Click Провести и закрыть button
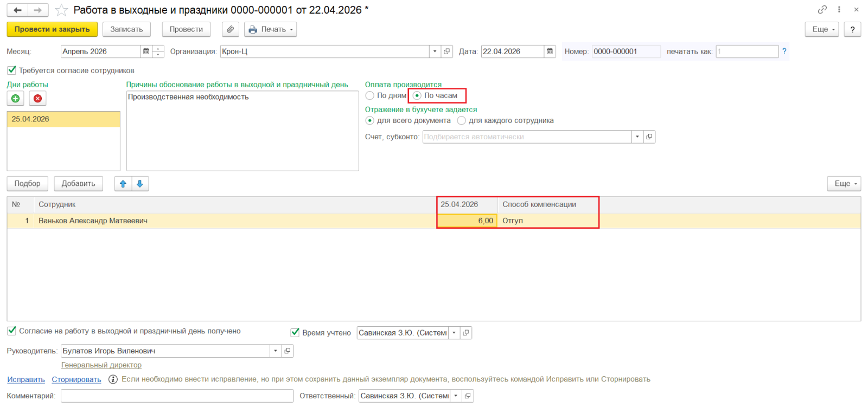868x407 pixels. pyautogui.click(x=52, y=29)
